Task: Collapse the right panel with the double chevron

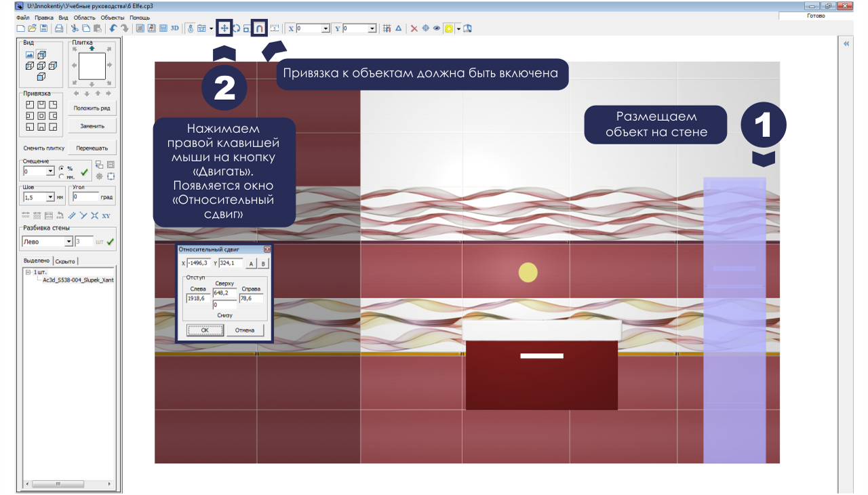Action: [846, 43]
